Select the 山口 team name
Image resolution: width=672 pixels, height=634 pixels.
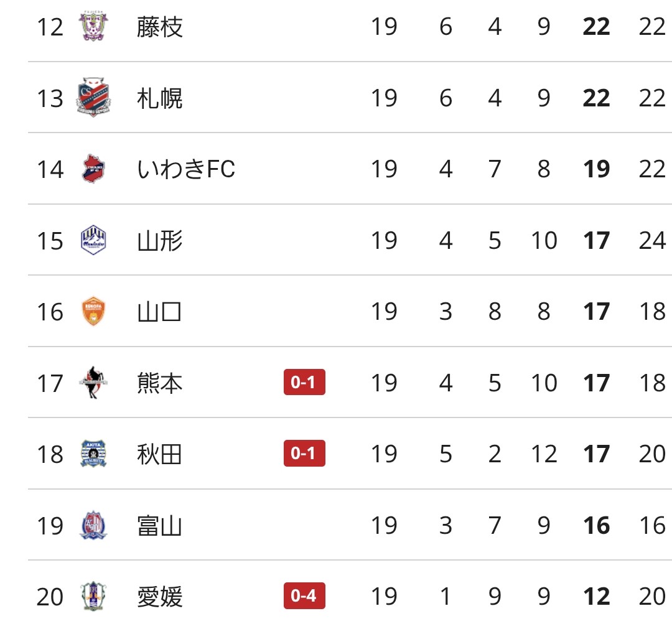(x=160, y=312)
